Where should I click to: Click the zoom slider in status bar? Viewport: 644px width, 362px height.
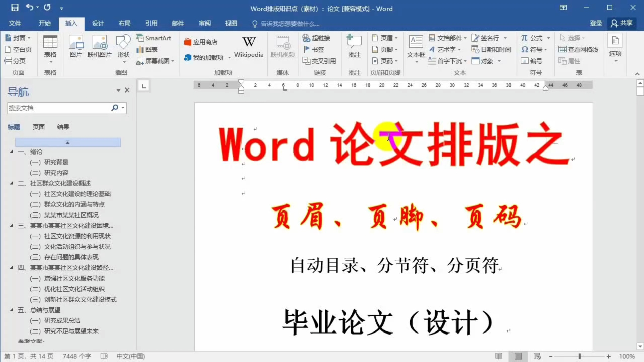(x=579, y=356)
